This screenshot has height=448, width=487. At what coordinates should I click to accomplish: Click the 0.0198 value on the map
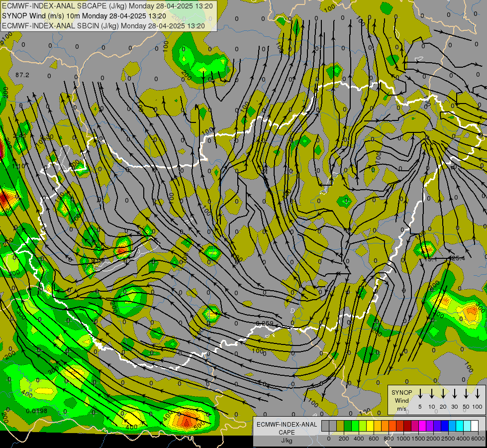click(37, 411)
